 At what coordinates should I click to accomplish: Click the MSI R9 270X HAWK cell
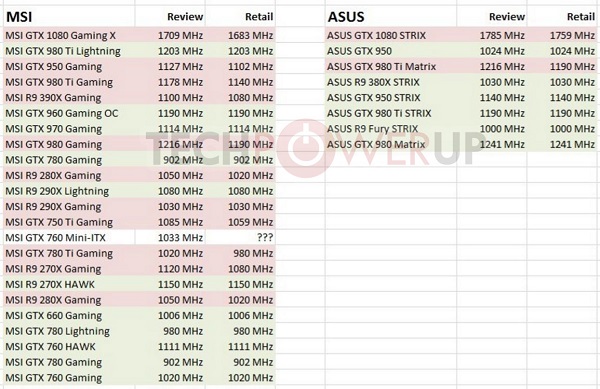69,284
